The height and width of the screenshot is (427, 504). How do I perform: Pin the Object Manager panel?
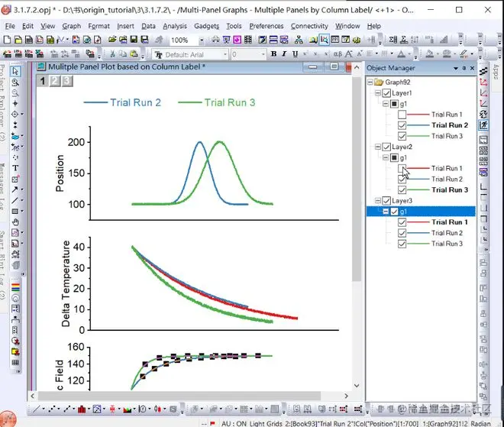(x=464, y=68)
